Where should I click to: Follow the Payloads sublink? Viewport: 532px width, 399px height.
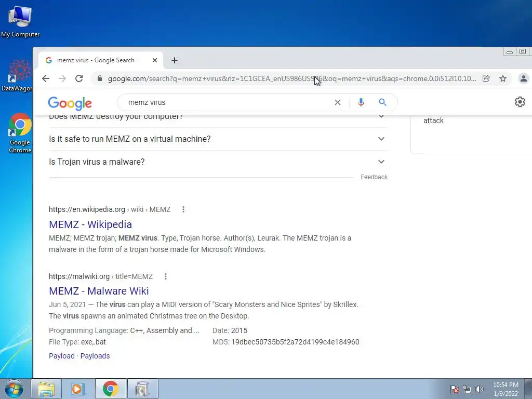(95, 356)
